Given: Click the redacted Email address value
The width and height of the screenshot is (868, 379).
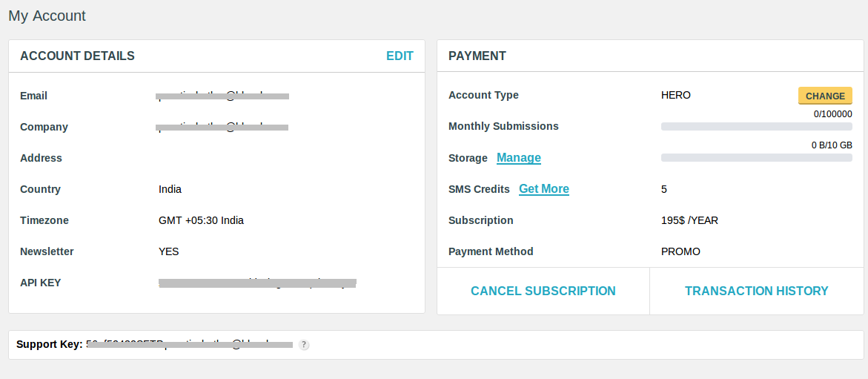Looking at the screenshot, I should click(222, 96).
